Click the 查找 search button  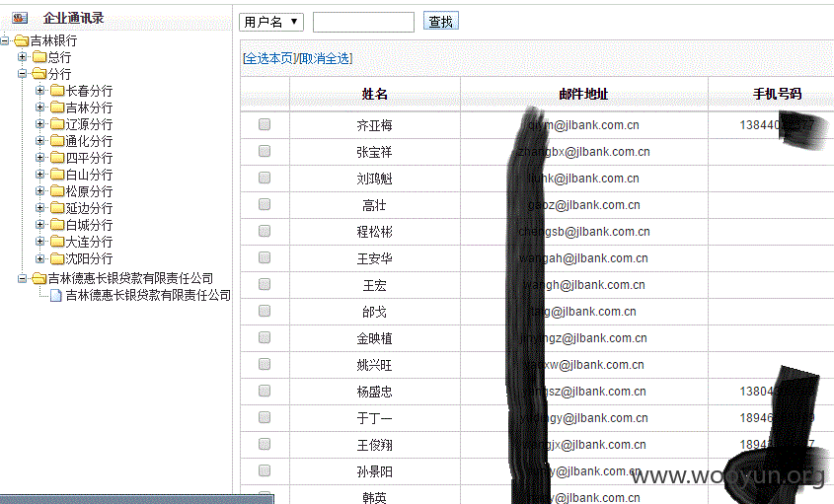[x=441, y=22]
